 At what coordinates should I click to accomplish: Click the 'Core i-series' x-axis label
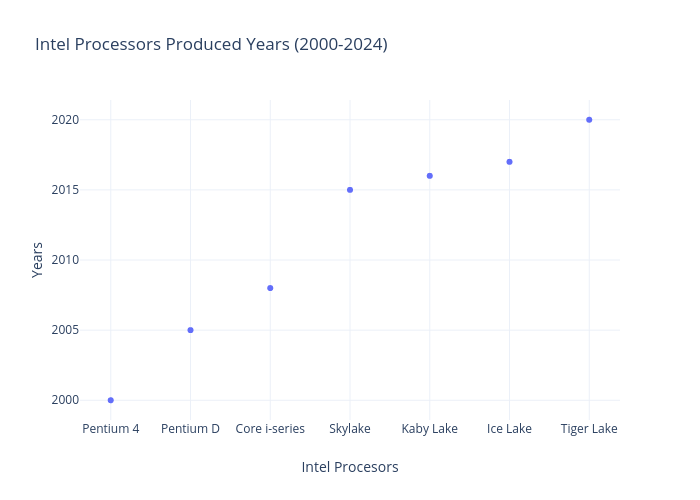click(270, 429)
